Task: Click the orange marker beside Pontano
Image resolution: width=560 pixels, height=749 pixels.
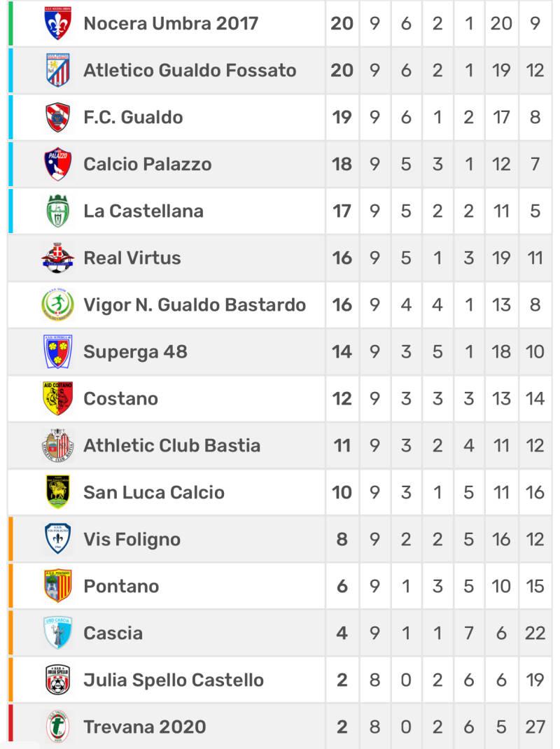Action: coord(10,586)
